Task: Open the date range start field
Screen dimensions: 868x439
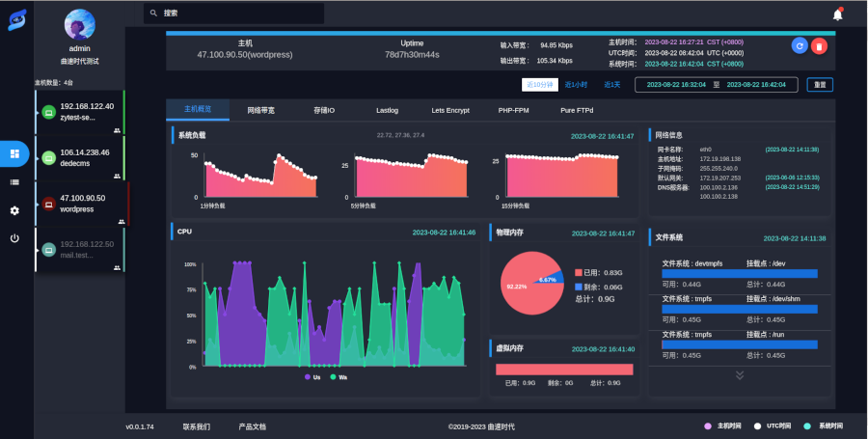Action: tap(676, 85)
